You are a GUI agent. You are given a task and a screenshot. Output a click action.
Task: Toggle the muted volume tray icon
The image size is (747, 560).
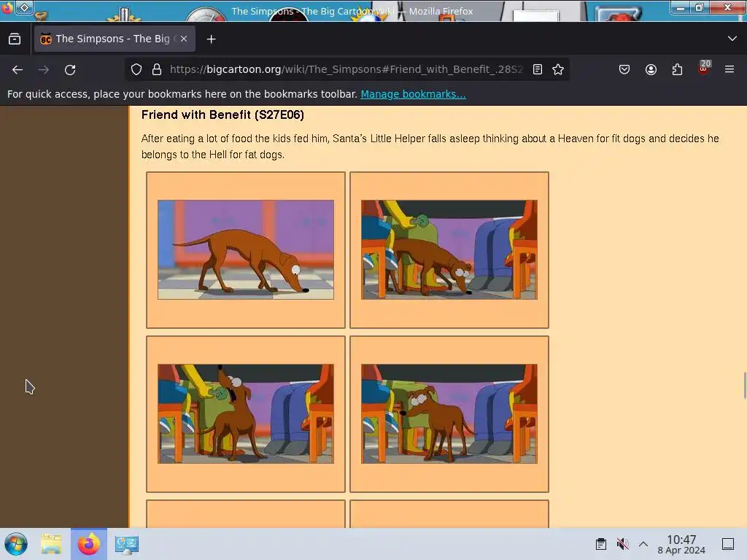[622, 544]
